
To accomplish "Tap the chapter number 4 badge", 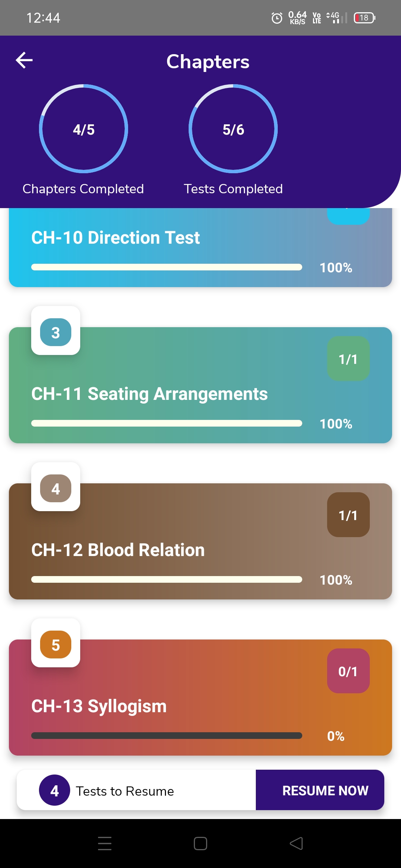I will pos(56,488).
